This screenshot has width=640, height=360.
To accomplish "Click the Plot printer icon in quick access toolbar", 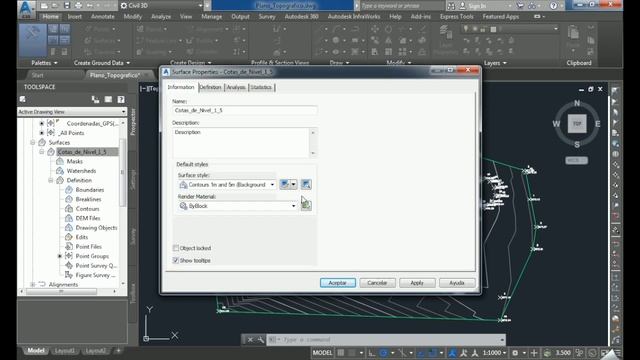I will 78,6.
